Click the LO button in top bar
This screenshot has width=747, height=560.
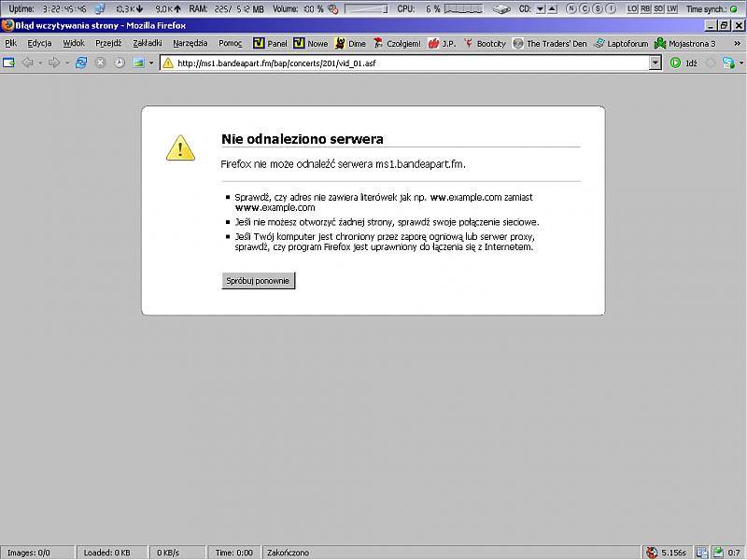coord(632,8)
